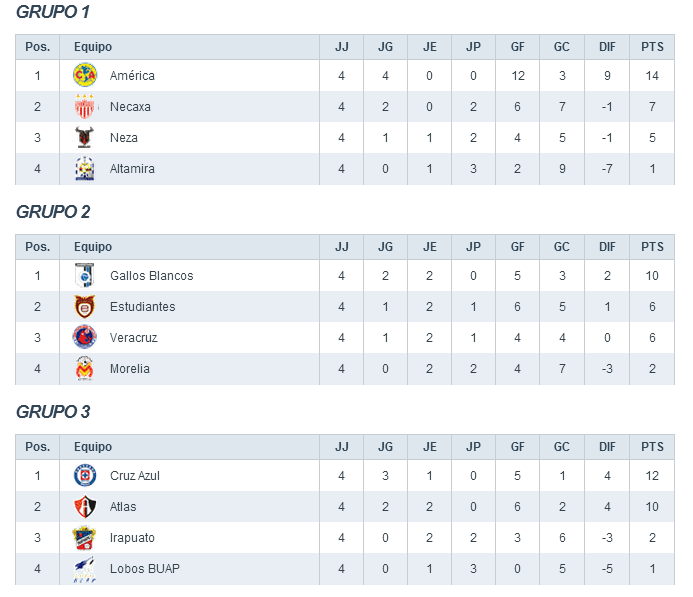The height and width of the screenshot is (597, 693).
Task: Click the DIF column header in Grupo 2
Action: click(x=607, y=247)
